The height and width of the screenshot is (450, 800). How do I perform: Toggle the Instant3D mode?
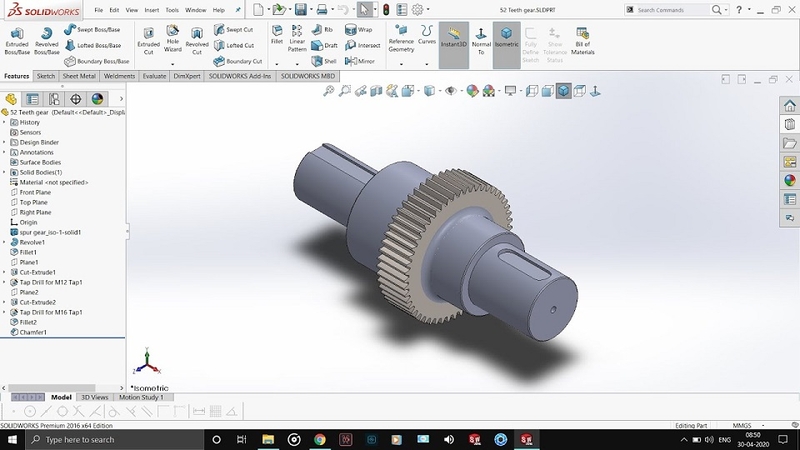coord(453,38)
